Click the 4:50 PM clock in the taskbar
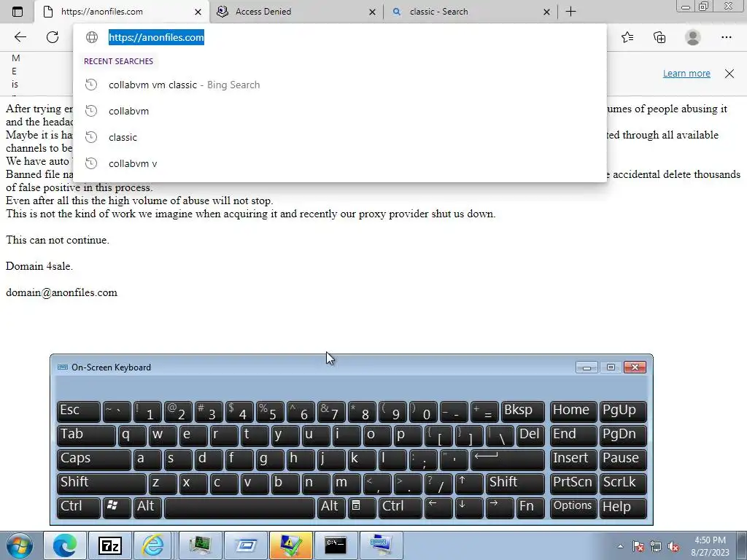Viewport: 747px width, 560px height. click(x=710, y=540)
